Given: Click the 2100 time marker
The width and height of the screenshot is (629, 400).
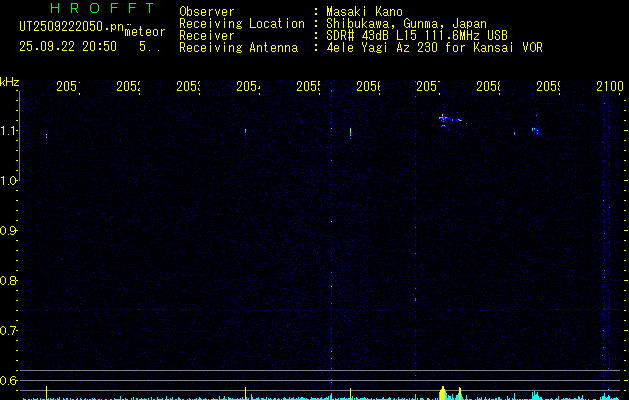Looking at the screenshot, I should click(610, 87).
